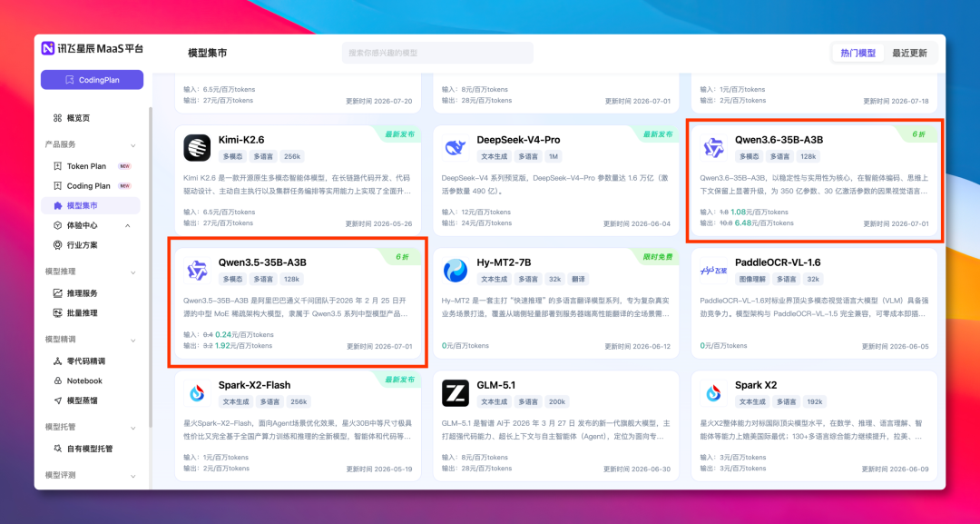The width and height of the screenshot is (980, 524).
Task: Open the Kimi-K2.6 title
Action: coord(241,140)
